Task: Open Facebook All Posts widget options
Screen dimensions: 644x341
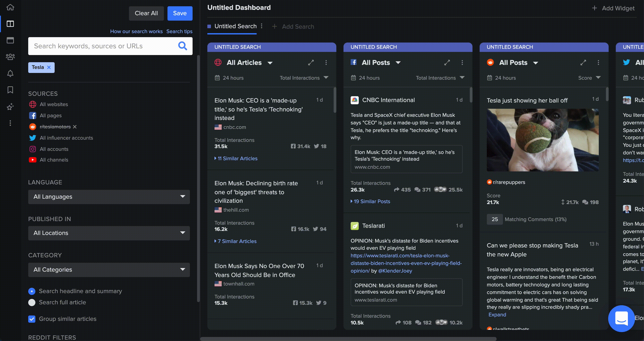Action: (462, 62)
